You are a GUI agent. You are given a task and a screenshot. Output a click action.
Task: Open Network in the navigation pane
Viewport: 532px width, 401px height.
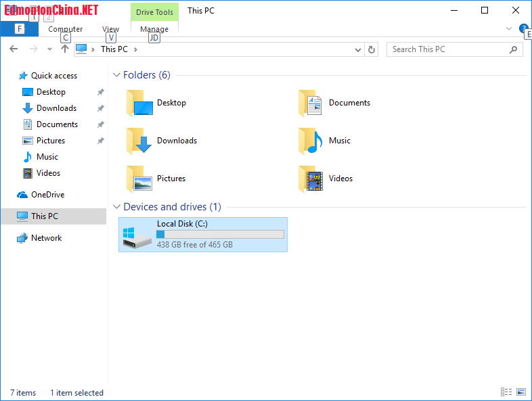tap(46, 238)
